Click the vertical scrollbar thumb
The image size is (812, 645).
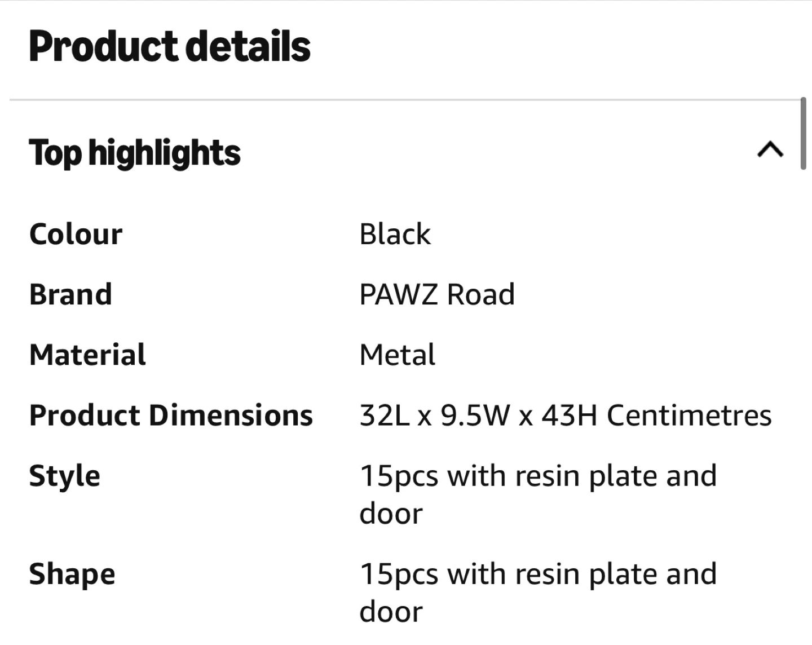pyautogui.click(x=803, y=134)
